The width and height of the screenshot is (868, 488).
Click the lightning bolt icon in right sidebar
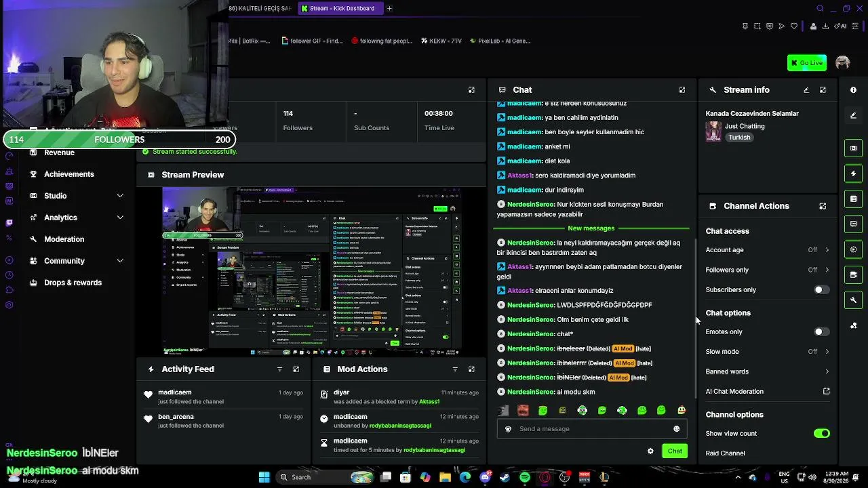(x=853, y=174)
